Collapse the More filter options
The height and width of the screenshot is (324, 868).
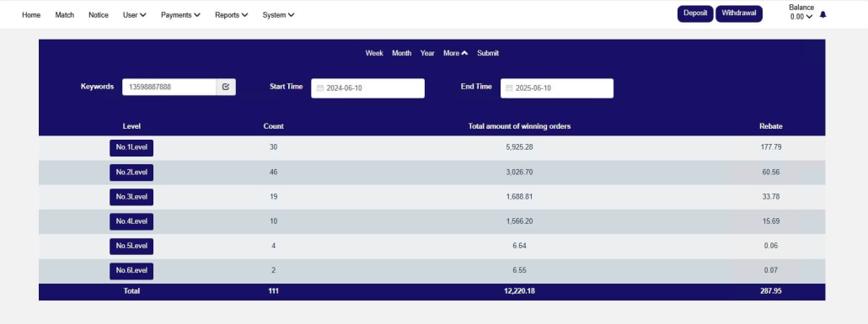pyautogui.click(x=456, y=53)
